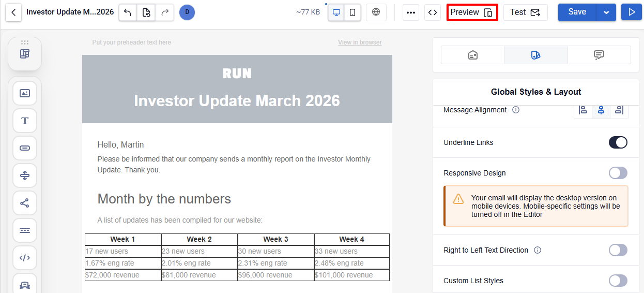The width and height of the screenshot is (644, 293).
Task: Expand the Save dropdown arrow
Action: [606, 12]
